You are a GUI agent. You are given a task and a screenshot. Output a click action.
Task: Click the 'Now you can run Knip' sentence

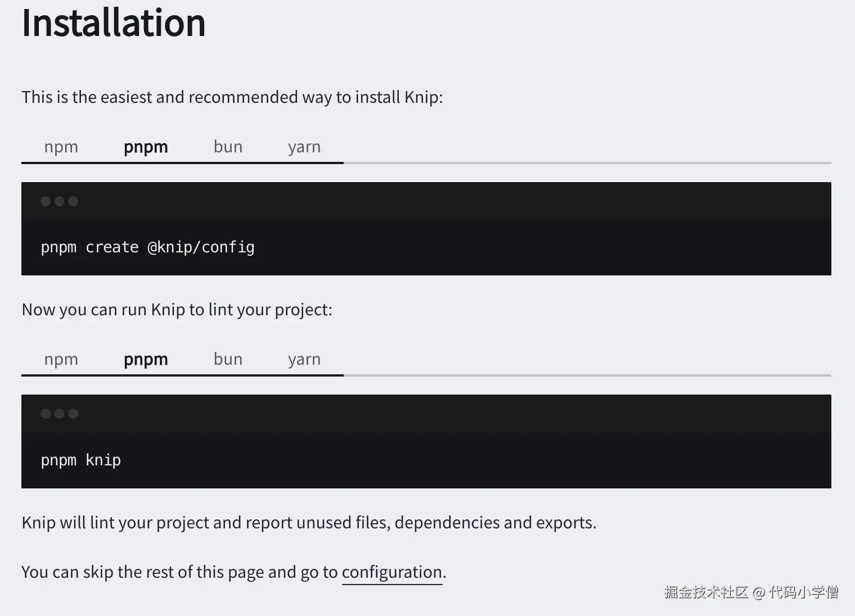point(177,310)
